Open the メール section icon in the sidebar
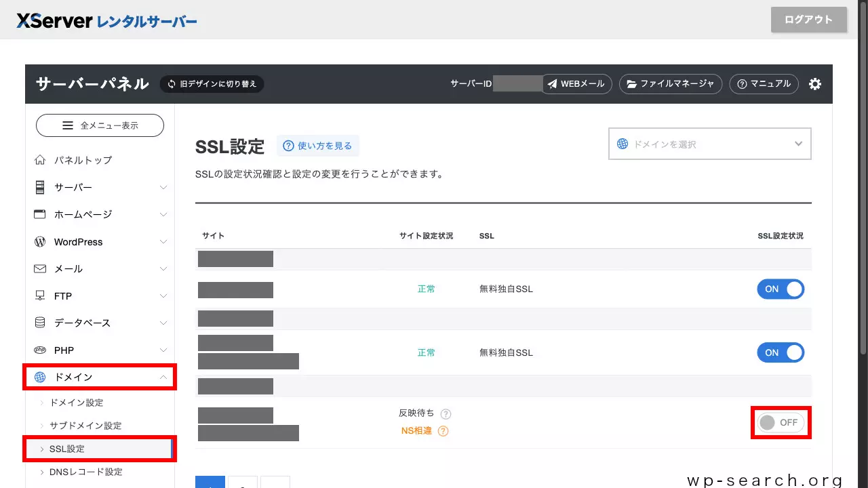Screen dimensions: 868x488 coord(40,268)
